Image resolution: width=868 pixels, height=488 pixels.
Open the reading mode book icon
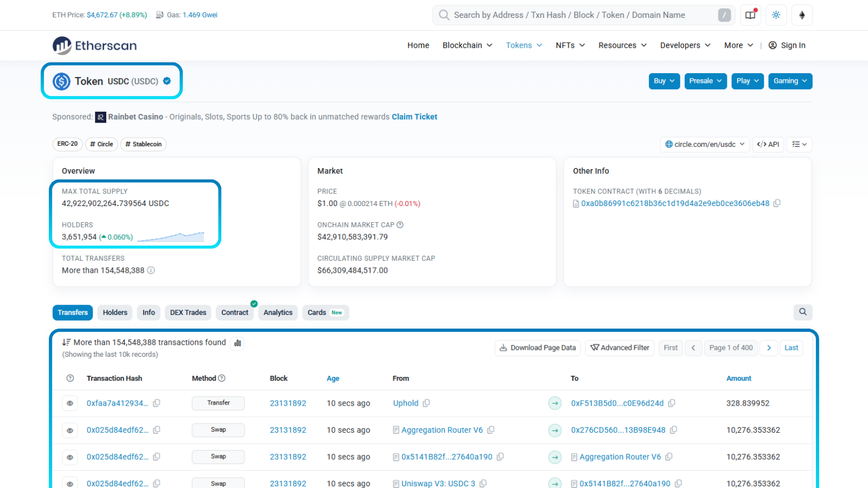click(x=750, y=15)
